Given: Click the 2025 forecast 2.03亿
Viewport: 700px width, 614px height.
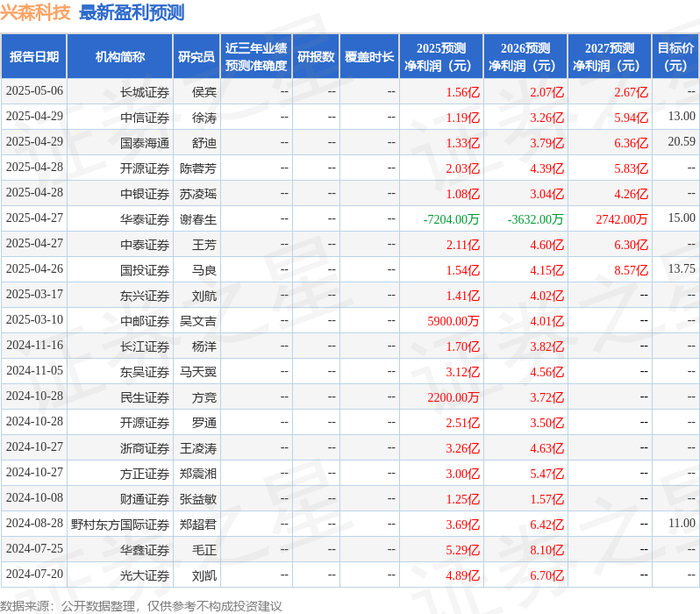Looking at the screenshot, I should tap(463, 168).
